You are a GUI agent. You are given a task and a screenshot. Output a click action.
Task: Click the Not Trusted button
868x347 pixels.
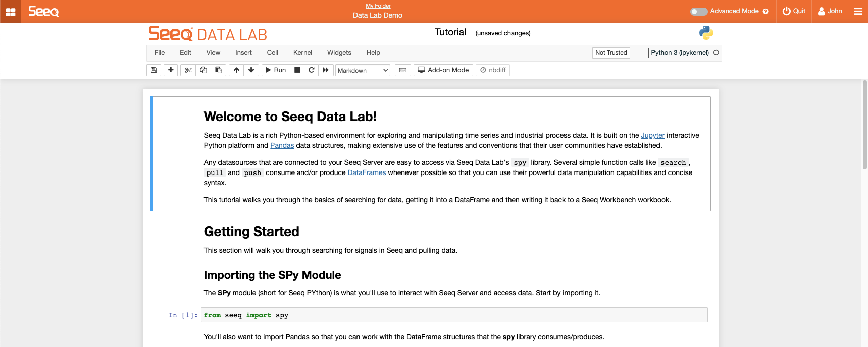click(611, 53)
